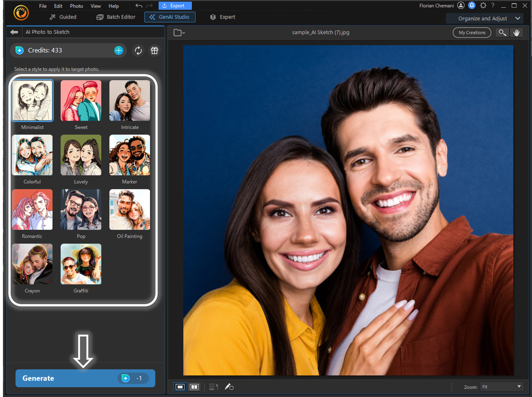Activate the pan hand tool
532x397 pixels.
[517, 32]
